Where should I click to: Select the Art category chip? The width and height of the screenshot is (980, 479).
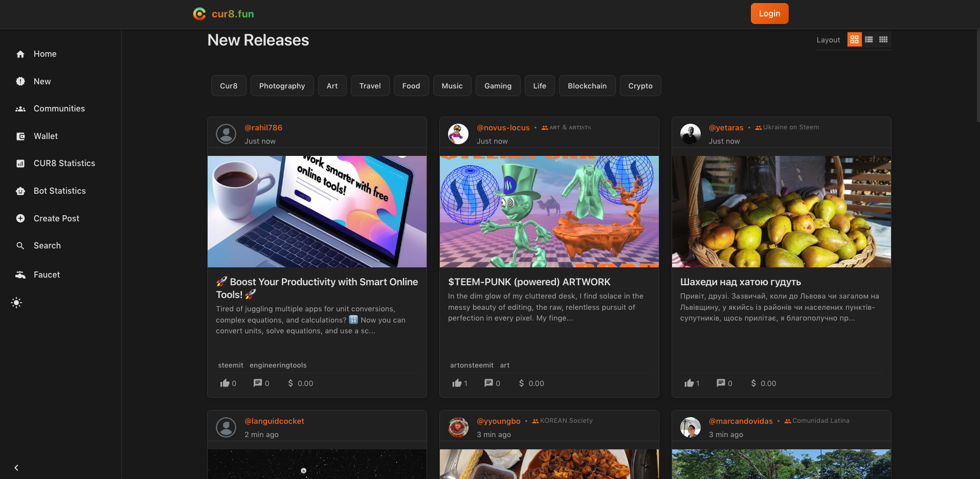(x=332, y=86)
